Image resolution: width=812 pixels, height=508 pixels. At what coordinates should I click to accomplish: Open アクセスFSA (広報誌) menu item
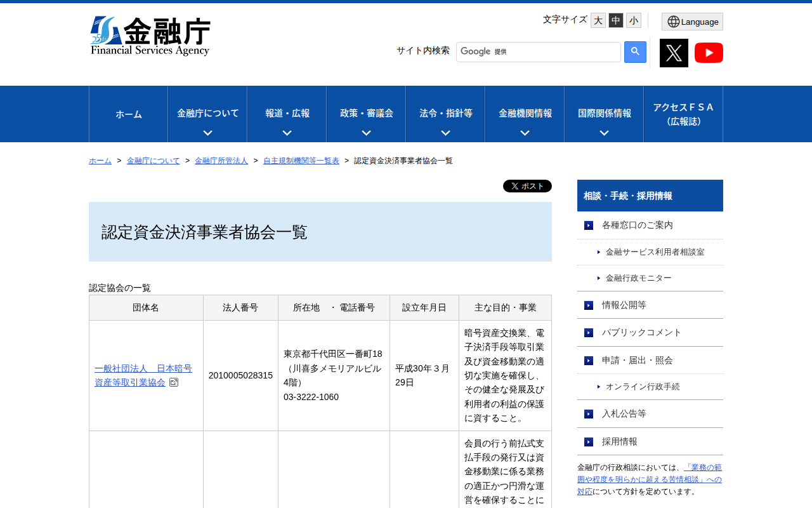click(x=683, y=114)
